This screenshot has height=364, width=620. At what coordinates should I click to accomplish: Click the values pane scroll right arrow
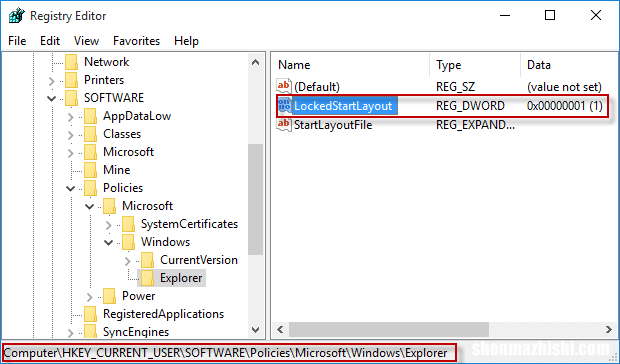(x=609, y=329)
